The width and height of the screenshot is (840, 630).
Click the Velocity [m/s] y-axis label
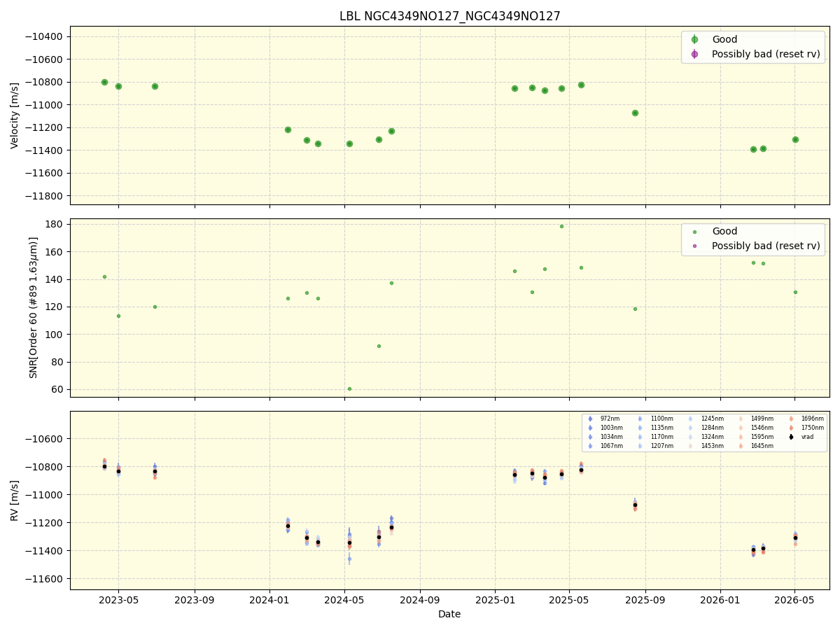(x=15, y=115)
